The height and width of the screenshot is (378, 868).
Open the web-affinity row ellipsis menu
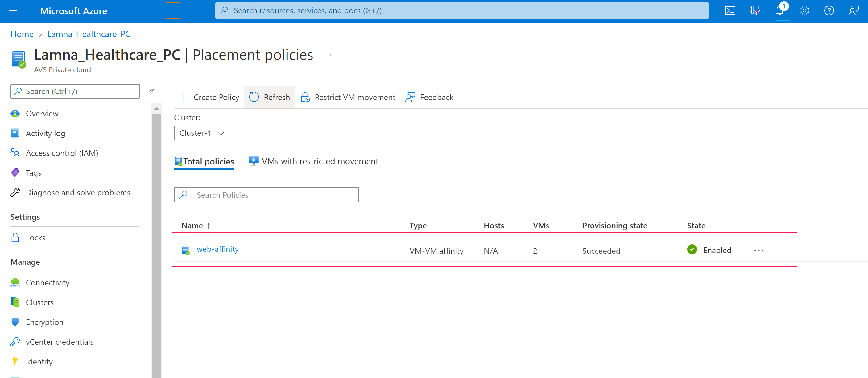point(758,251)
